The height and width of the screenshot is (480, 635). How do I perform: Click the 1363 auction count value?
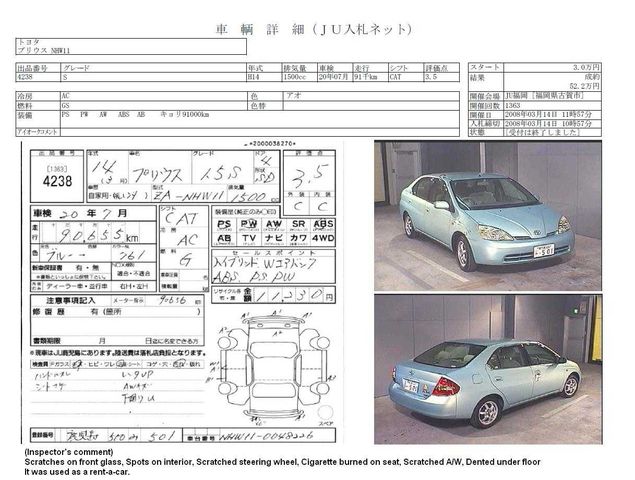coord(513,105)
